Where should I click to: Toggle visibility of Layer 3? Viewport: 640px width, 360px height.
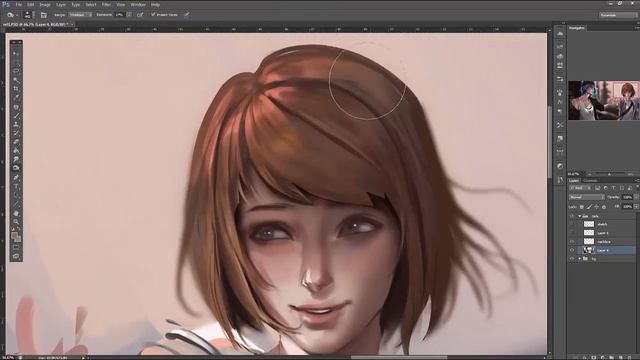[572, 233]
